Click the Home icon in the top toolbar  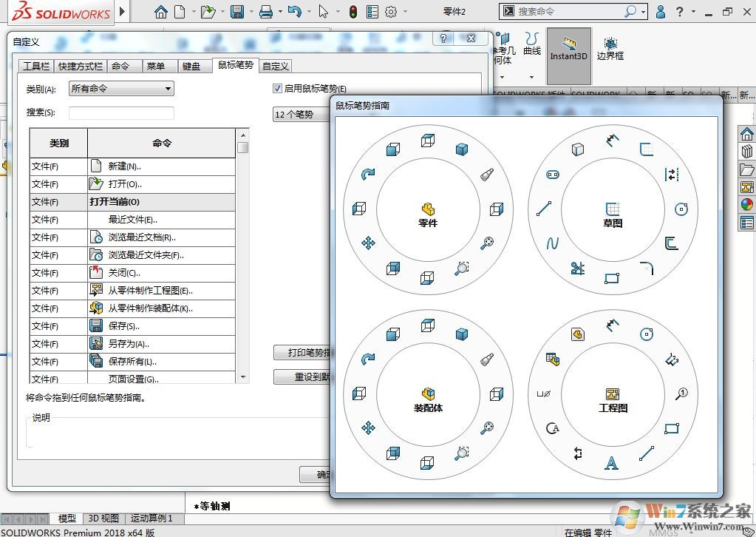161,11
